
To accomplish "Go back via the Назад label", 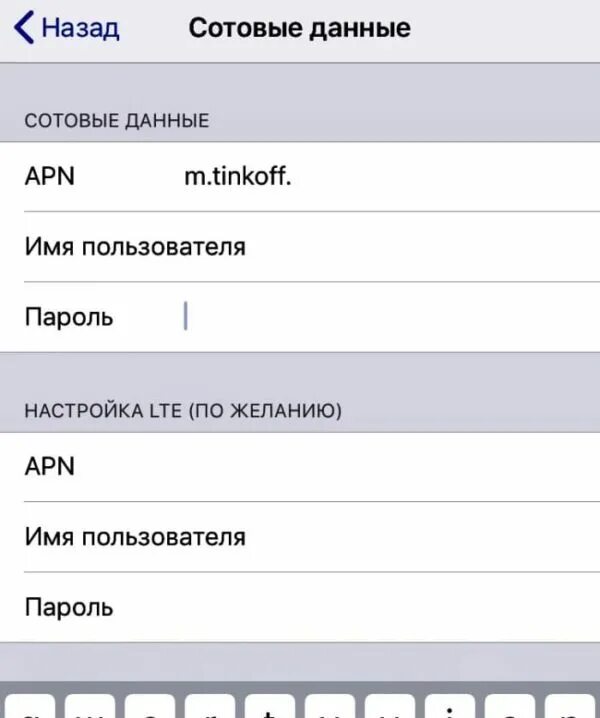I will click(81, 28).
